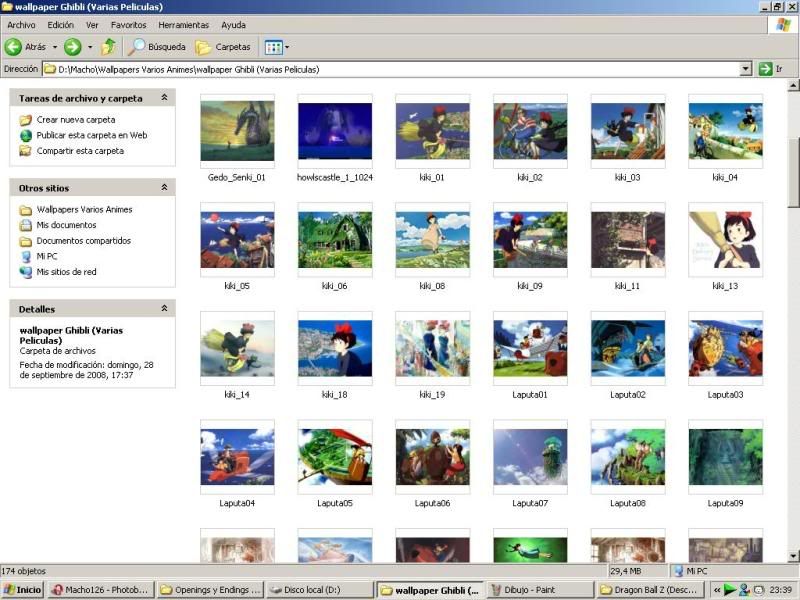Select the kiki_08 image thumbnail
Screen dimensions: 800x600
(x=433, y=240)
